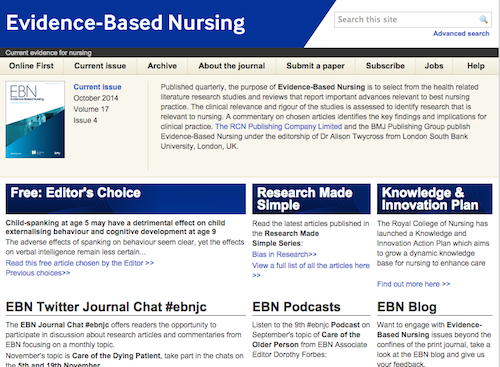Click the Current evidence for nursing tagline

point(48,53)
